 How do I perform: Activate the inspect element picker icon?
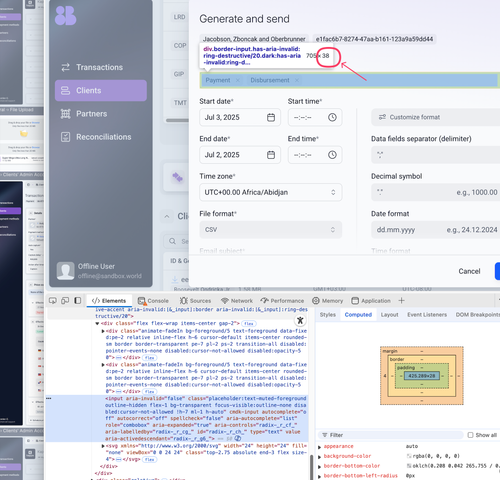pos(53,301)
